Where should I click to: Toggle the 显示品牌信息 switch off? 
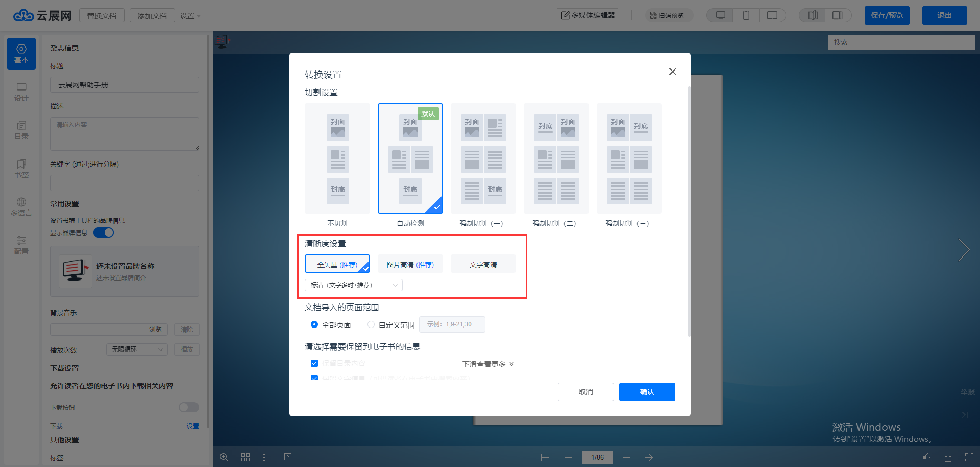click(104, 233)
